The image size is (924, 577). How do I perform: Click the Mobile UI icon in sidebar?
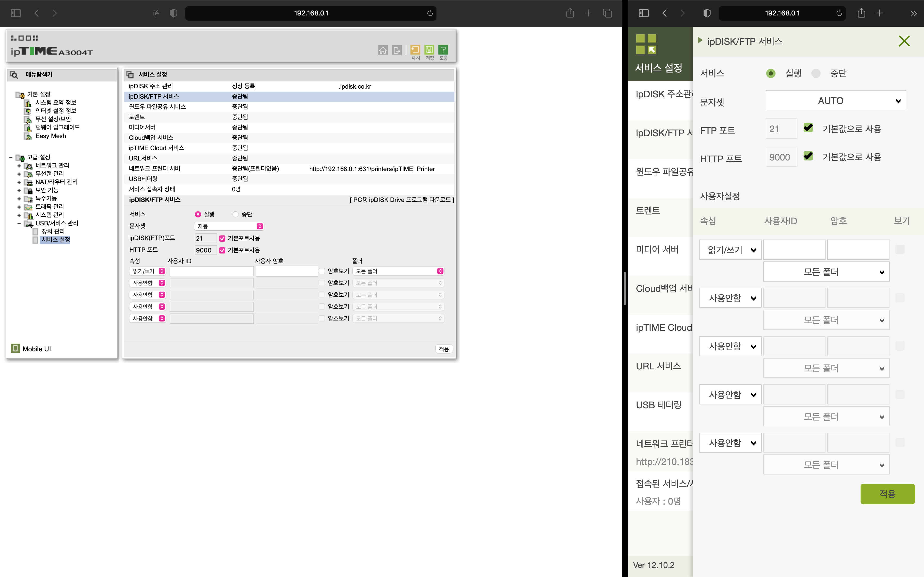15,349
